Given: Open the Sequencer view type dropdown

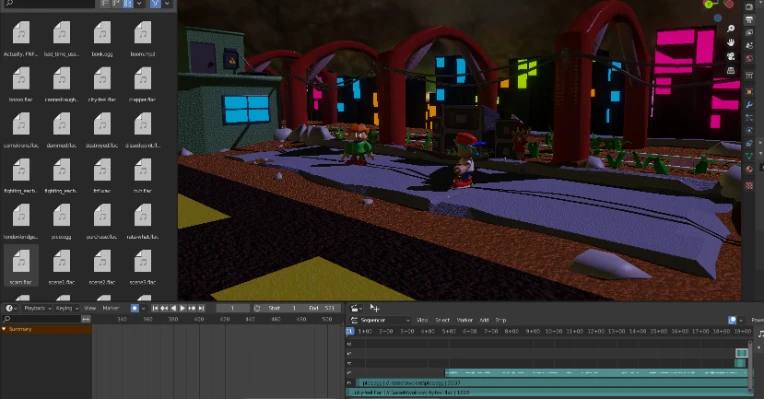Looking at the screenshot, I should click(380, 320).
